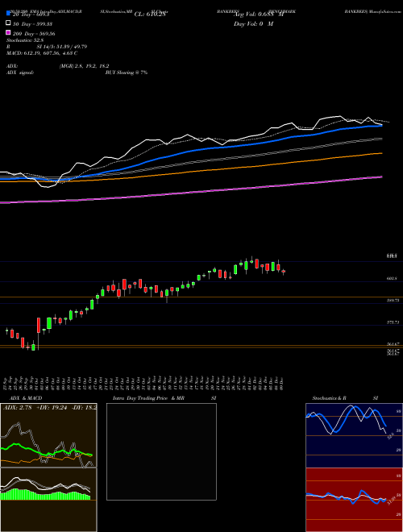Click the 'BUY Slowing @ 7%' signal text
Screen dimensions: 403x532
tap(127, 73)
